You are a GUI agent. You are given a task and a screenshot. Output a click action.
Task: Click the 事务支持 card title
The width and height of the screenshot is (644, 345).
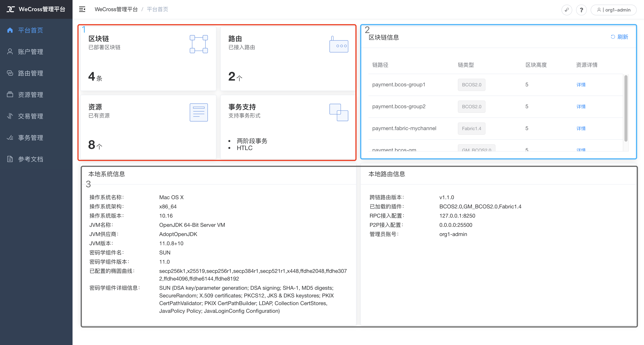coord(242,107)
